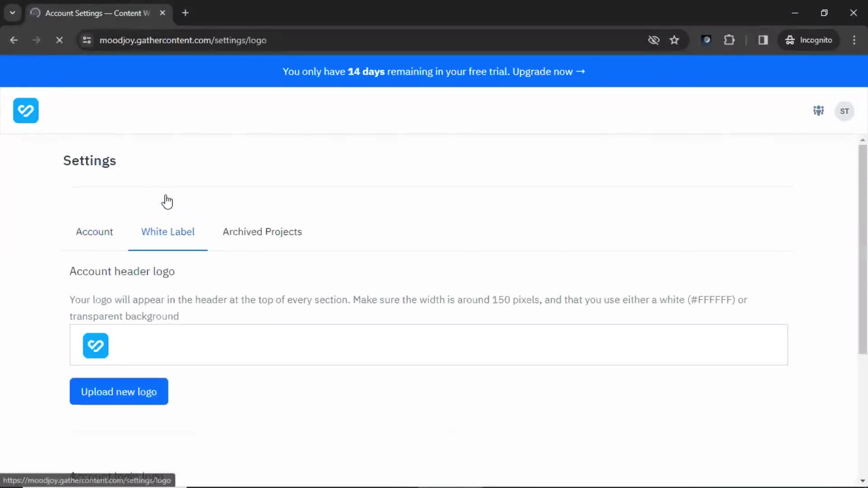Image resolution: width=868 pixels, height=488 pixels.
Task: Click the Upload new logo button
Action: point(118,391)
